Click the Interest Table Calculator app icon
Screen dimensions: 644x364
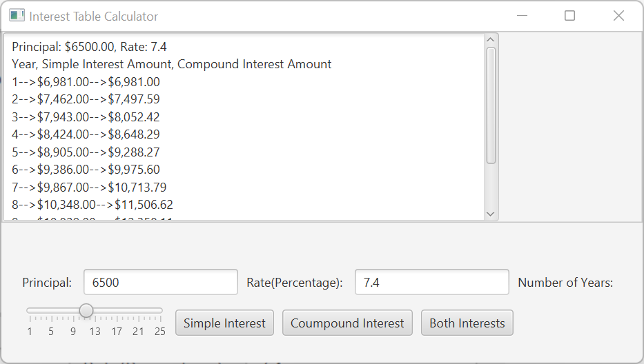[17, 16]
